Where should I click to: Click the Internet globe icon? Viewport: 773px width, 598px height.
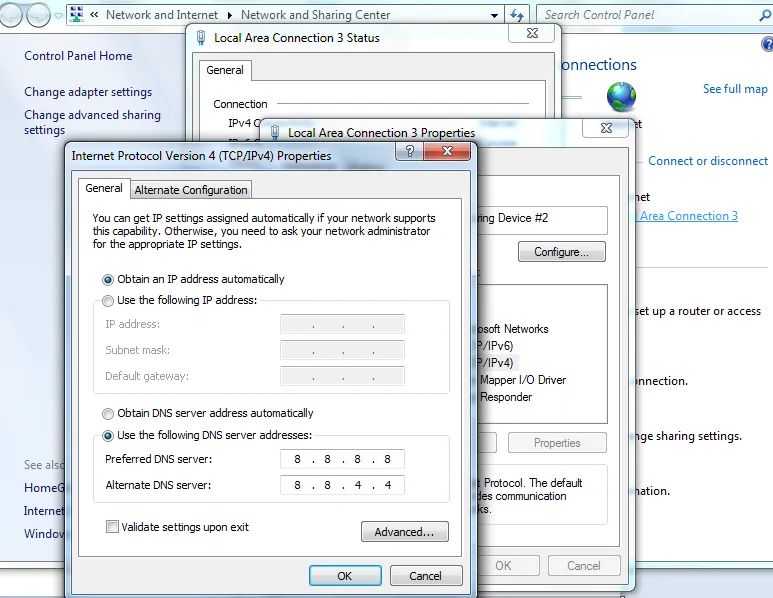coord(621,97)
